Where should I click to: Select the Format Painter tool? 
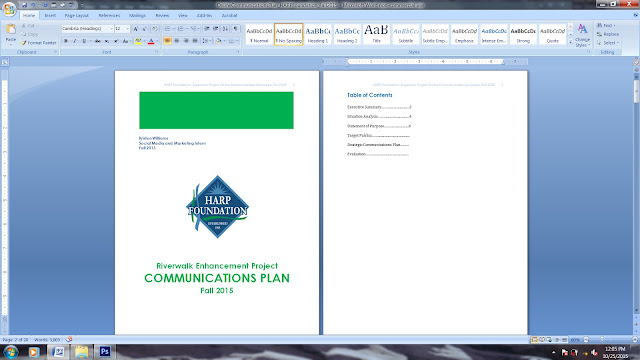39,43
